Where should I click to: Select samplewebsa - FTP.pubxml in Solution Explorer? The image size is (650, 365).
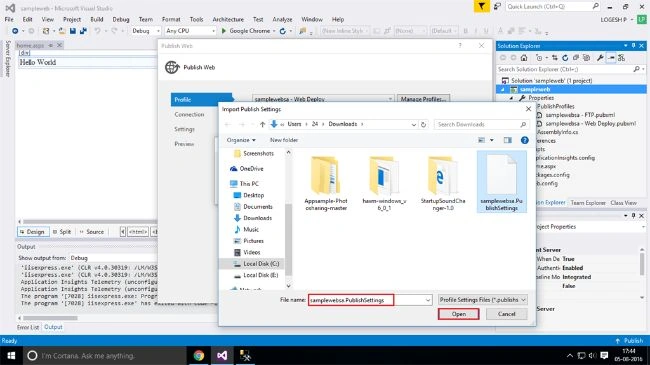click(580, 115)
